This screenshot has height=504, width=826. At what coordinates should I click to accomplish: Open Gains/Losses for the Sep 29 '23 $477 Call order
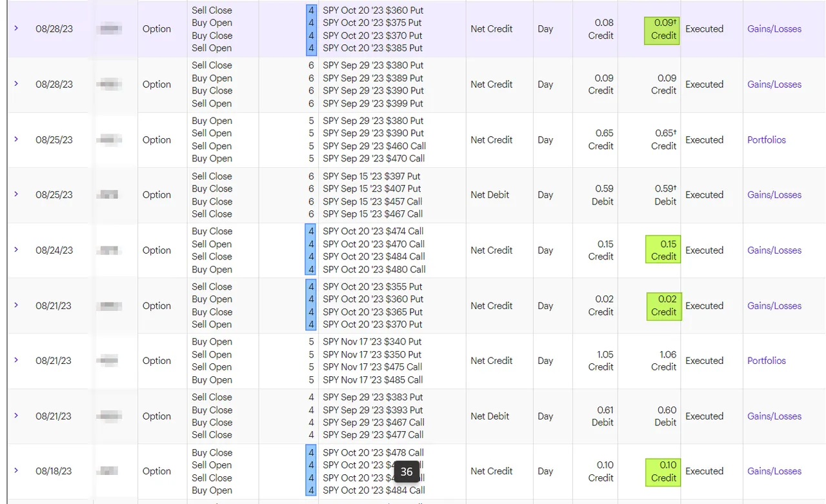pos(774,416)
